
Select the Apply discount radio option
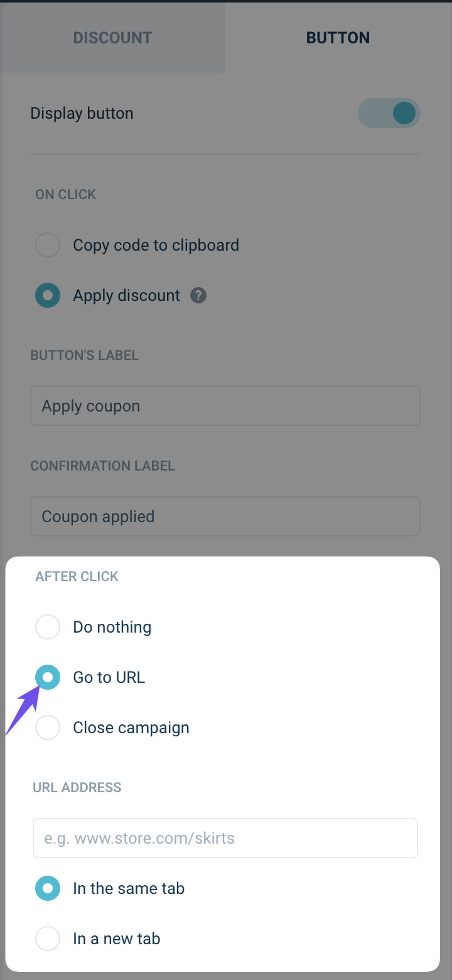pyautogui.click(x=48, y=295)
